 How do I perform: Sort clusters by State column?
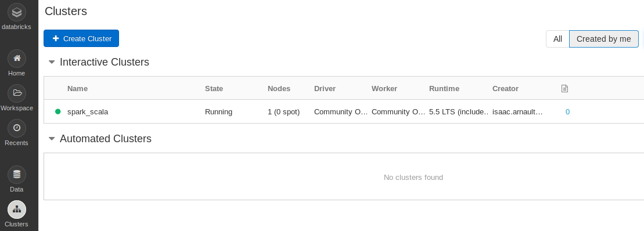(214, 89)
